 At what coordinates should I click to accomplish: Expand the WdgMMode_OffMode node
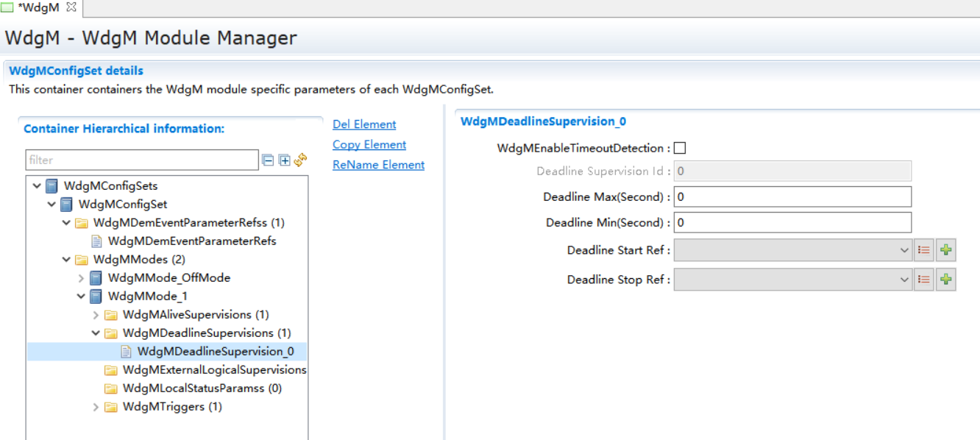click(x=81, y=278)
